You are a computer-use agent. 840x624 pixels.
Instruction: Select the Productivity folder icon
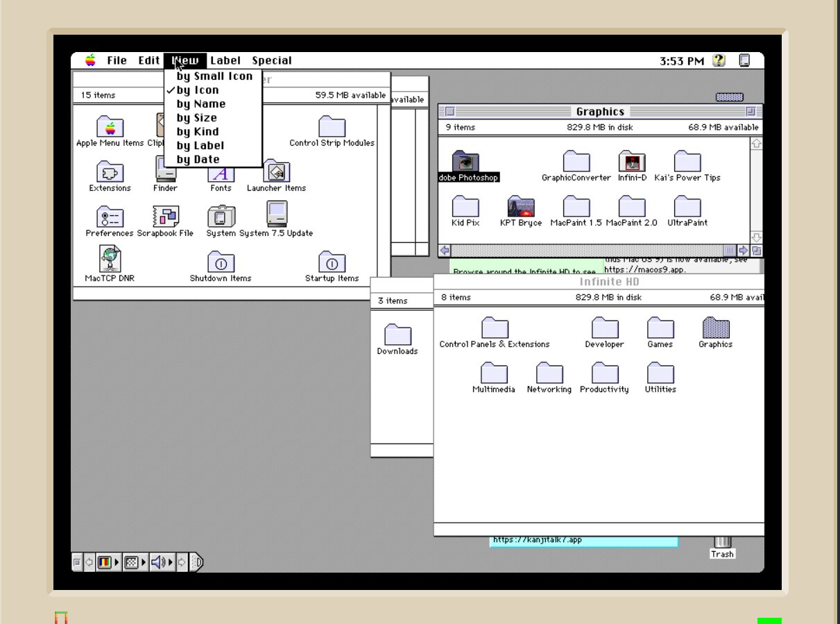[605, 373]
